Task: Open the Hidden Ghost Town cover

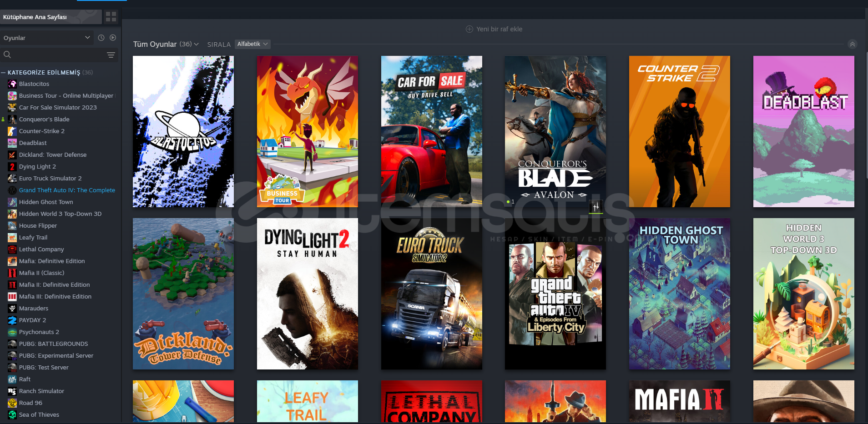Action: point(680,294)
